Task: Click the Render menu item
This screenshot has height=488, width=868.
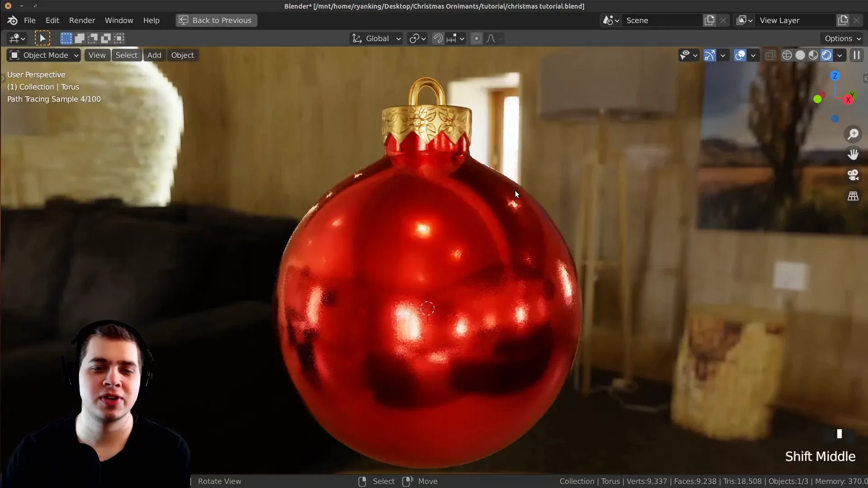Action: [82, 20]
